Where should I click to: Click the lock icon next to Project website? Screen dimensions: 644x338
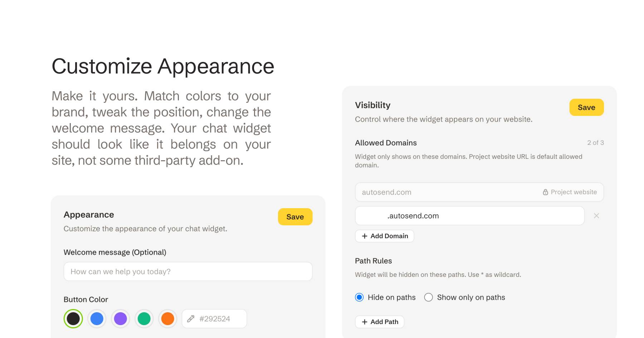tap(545, 192)
